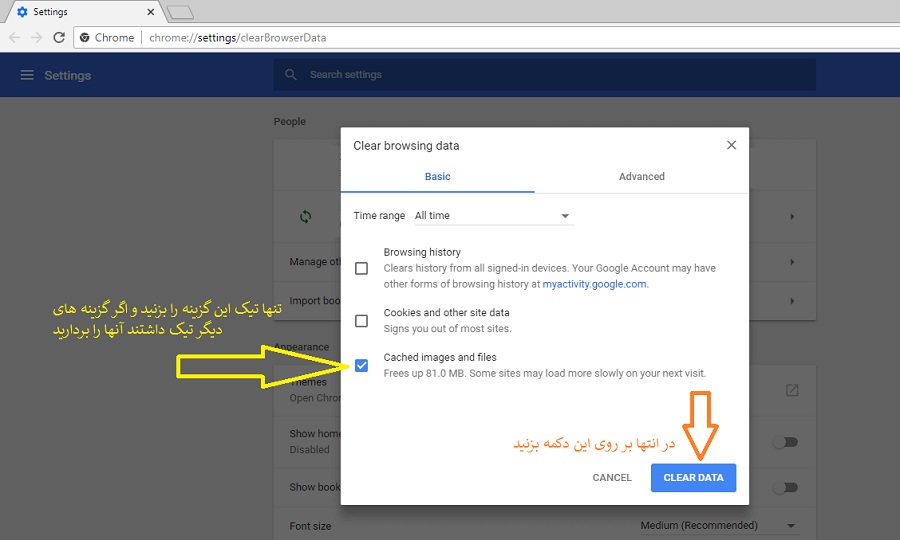This screenshot has height=540, width=900.
Task: Click the sync icon under People
Action: click(305, 216)
